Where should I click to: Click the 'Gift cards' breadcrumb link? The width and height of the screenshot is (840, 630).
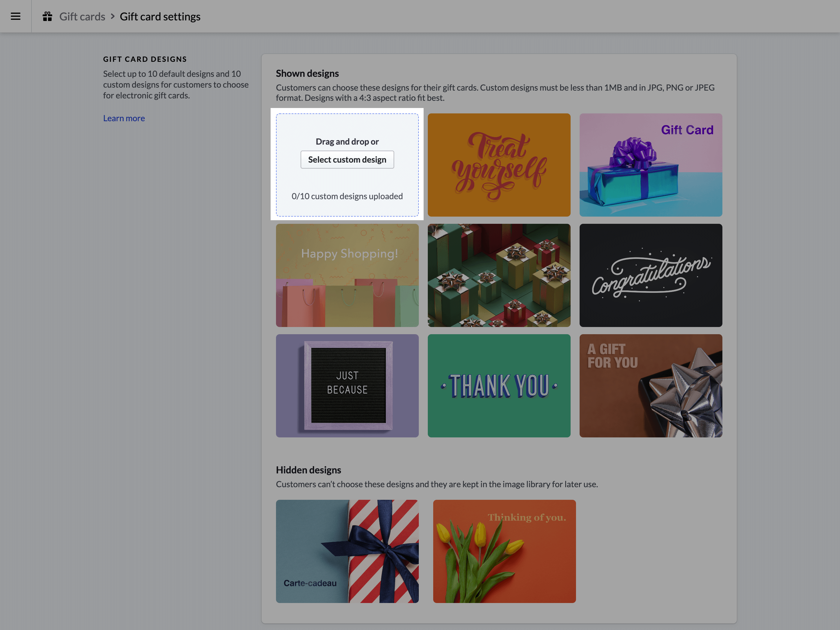81,16
